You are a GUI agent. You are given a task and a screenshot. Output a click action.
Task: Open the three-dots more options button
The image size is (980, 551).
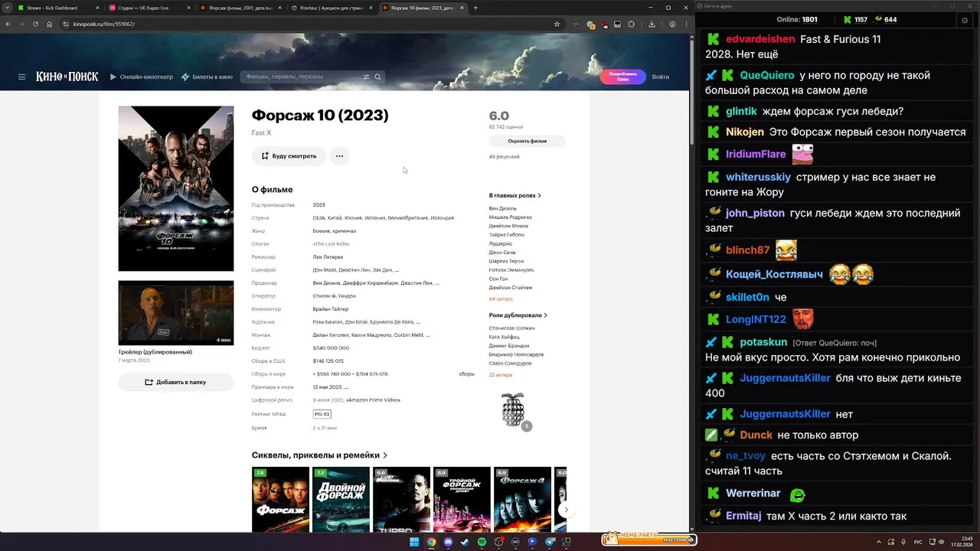[339, 156]
